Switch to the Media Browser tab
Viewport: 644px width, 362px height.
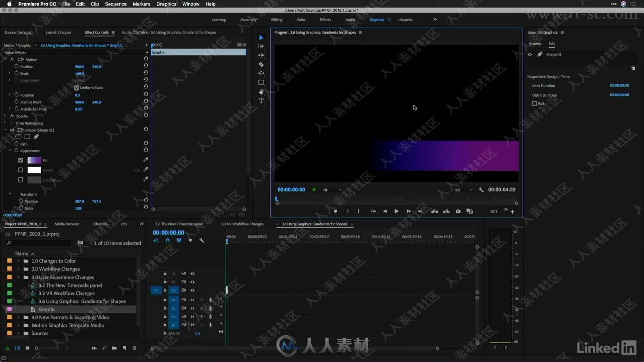[x=67, y=224]
